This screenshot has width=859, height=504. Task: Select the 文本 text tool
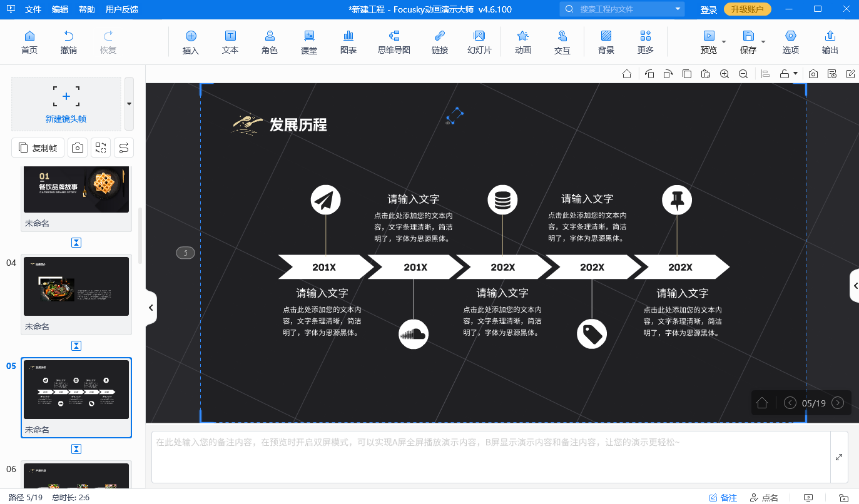pyautogui.click(x=230, y=42)
